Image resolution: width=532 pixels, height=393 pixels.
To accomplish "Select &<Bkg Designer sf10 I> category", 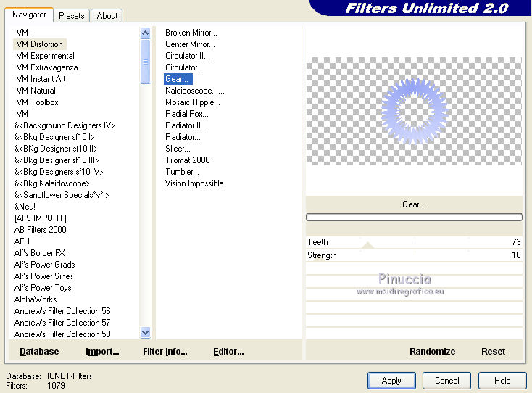I will coord(54,137).
